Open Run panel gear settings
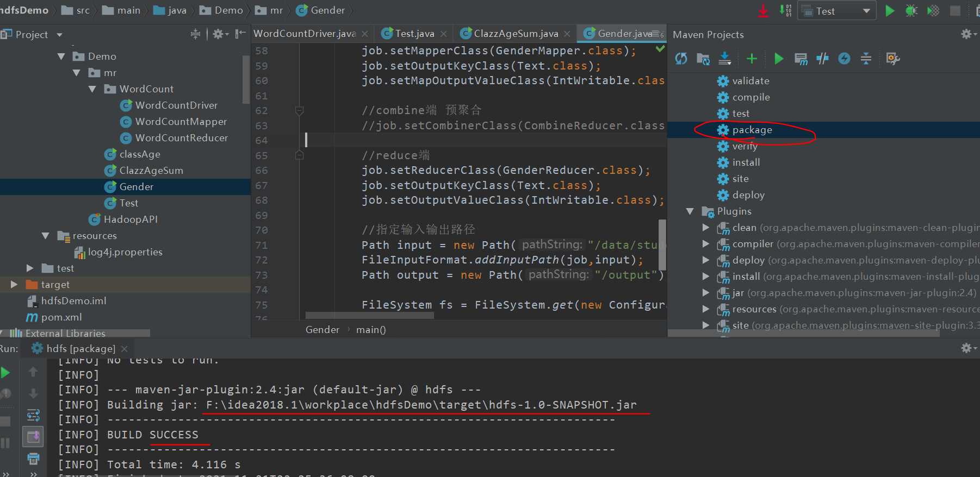 tap(968, 348)
